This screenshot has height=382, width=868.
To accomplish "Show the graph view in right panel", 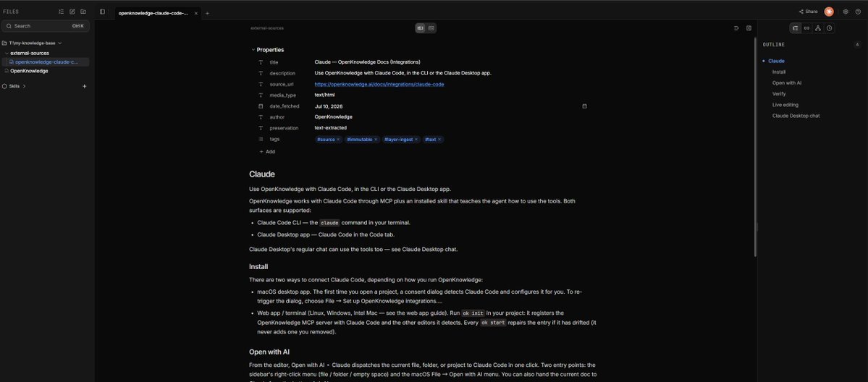I will pyautogui.click(x=817, y=28).
